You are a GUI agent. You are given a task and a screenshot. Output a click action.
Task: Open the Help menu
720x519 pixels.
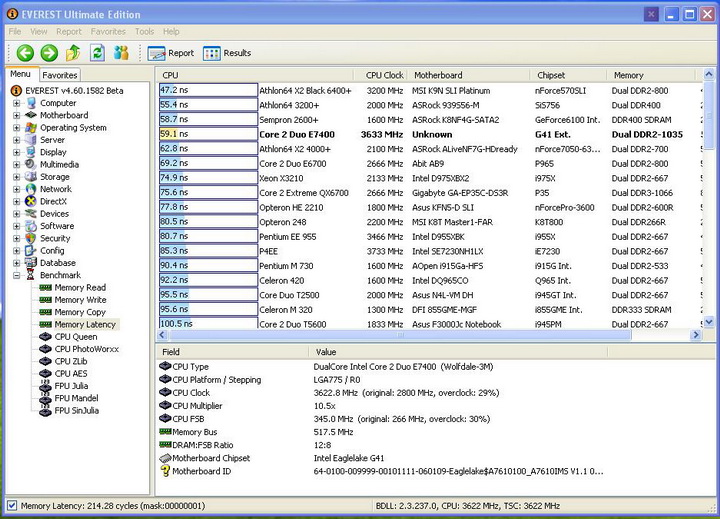[x=171, y=31]
